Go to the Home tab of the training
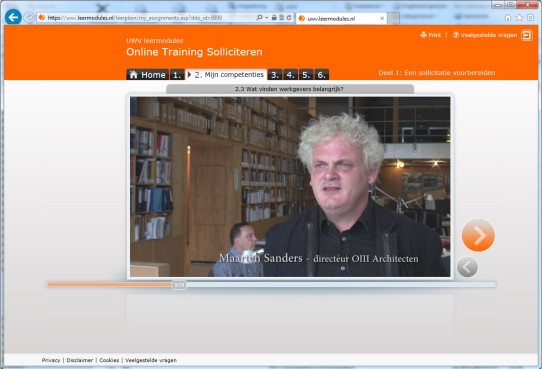542x369 pixels. pyautogui.click(x=148, y=75)
